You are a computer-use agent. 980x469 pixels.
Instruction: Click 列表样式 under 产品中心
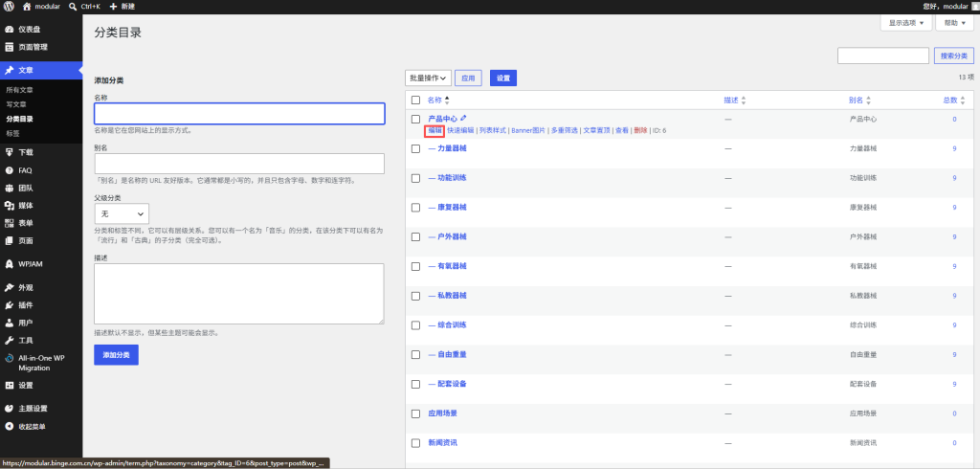pyautogui.click(x=493, y=131)
